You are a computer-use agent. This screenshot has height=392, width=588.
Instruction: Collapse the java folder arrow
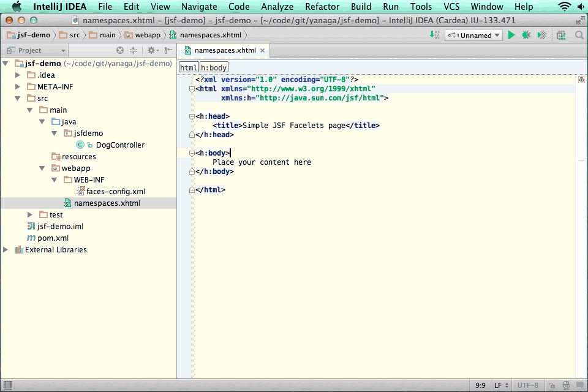(42, 121)
